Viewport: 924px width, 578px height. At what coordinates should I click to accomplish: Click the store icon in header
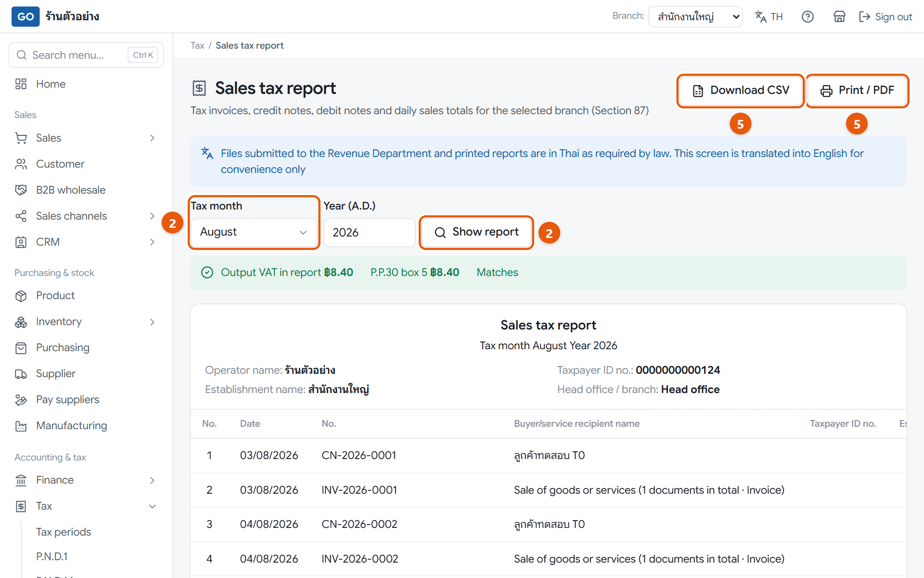pos(839,17)
